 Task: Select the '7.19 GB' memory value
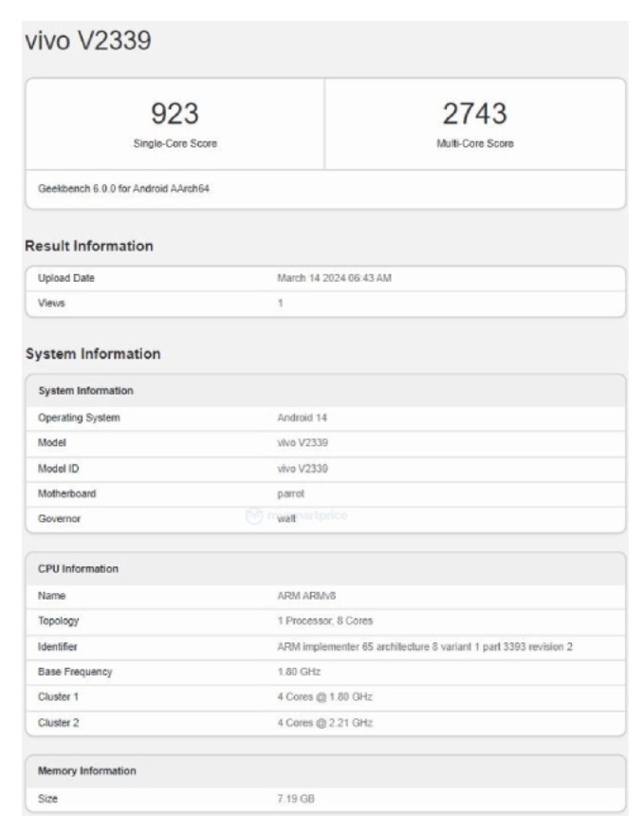pyautogui.click(x=296, y=799)
